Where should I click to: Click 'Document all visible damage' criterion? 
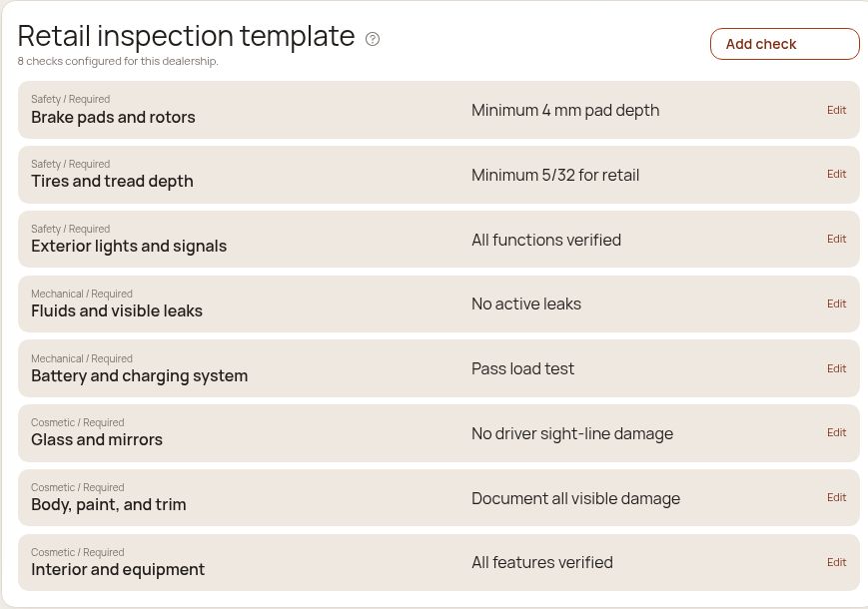(575, 499)
